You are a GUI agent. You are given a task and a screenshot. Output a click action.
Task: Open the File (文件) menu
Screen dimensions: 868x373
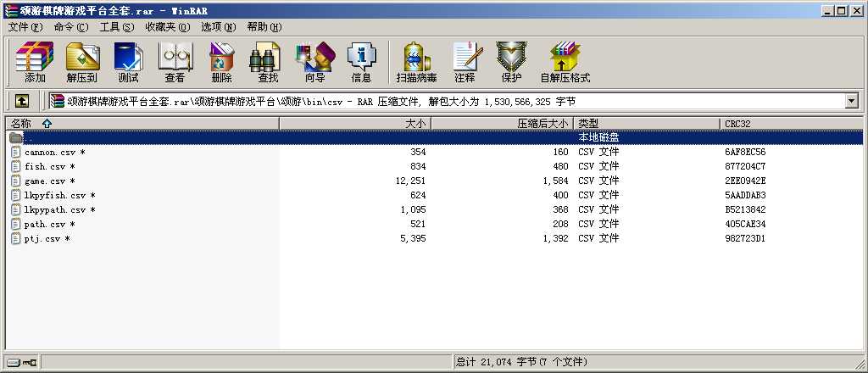click(25, 26)
